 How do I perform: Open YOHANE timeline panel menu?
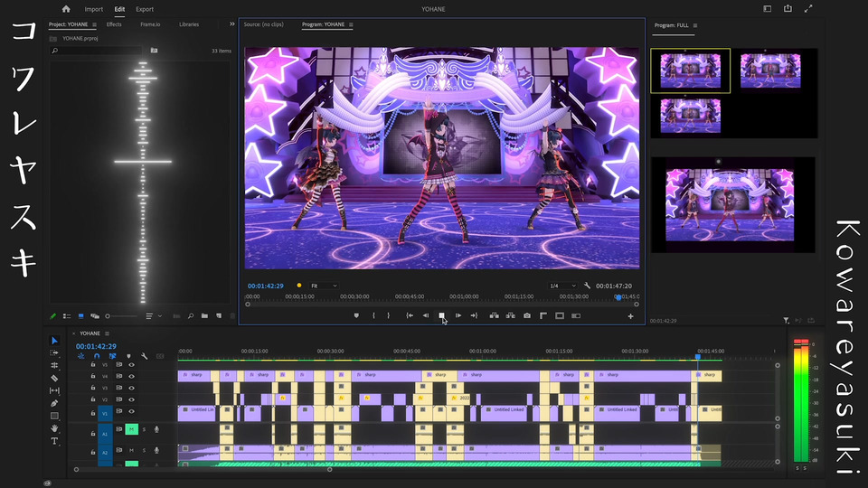point(107,333)
